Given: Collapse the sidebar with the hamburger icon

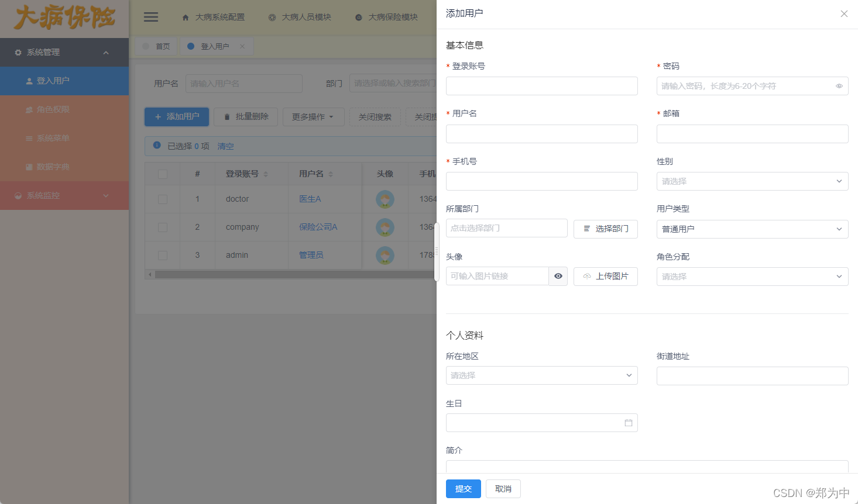Looking at the screenshot, I should [x=150, y=16].
